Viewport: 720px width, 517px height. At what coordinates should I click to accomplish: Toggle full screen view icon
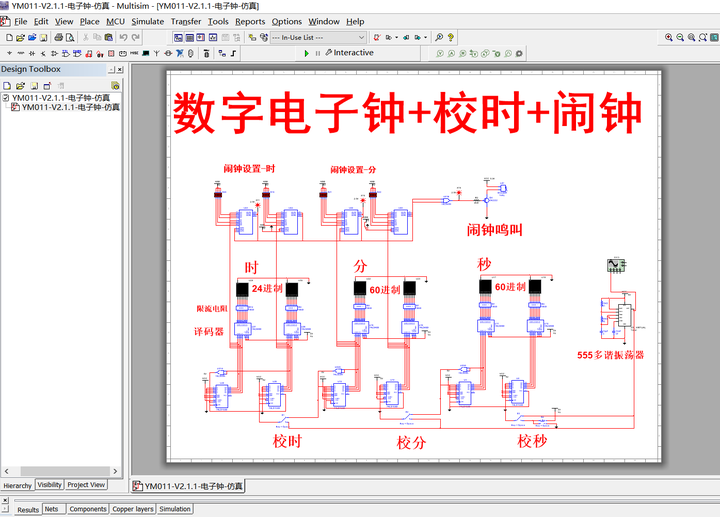pos(714,38)
